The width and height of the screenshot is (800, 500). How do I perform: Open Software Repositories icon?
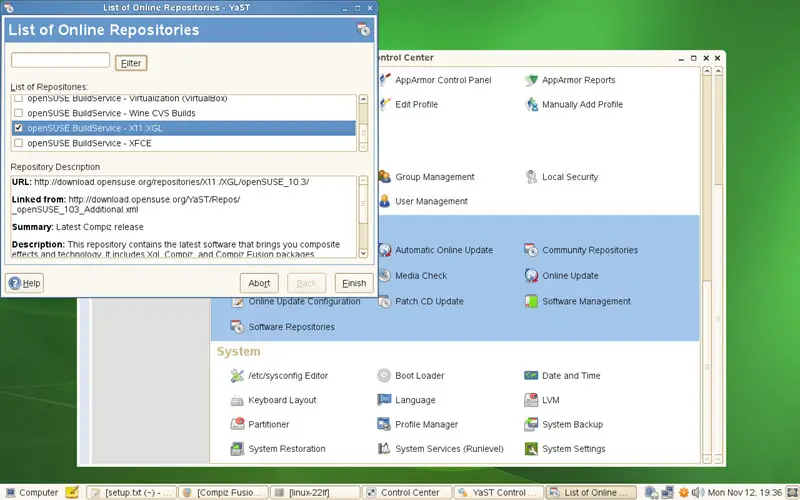pos(237,327)
